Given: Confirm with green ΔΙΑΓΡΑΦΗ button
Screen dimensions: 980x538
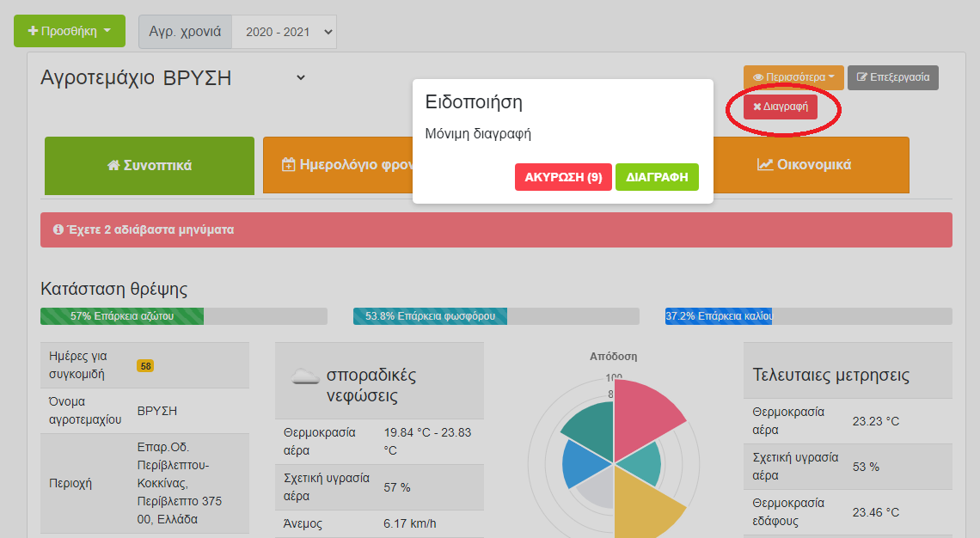Looking at the screenshot, I should [x=657, y=177].
